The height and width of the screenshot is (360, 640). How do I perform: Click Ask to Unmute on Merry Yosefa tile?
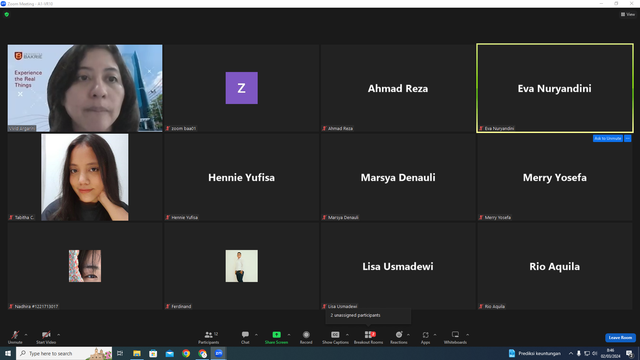[607, 138]
